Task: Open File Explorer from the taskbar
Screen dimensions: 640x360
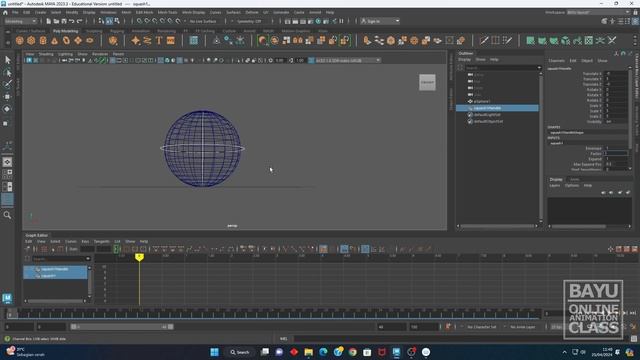Action: click(309, 352)
